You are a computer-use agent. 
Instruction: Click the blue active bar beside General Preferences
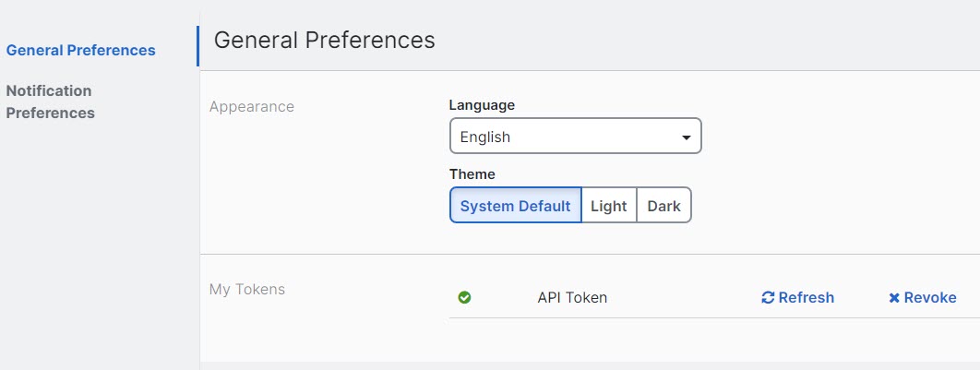[x=197, y=46]
